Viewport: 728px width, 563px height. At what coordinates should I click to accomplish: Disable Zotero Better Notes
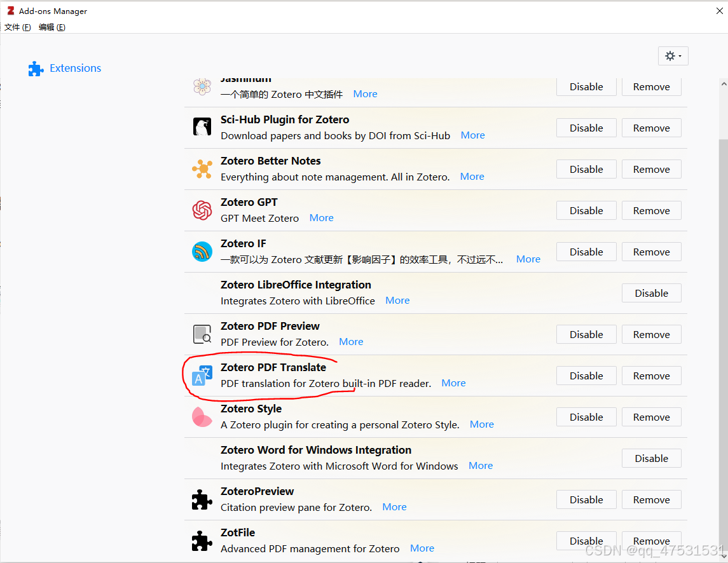(x=586, y=170)
